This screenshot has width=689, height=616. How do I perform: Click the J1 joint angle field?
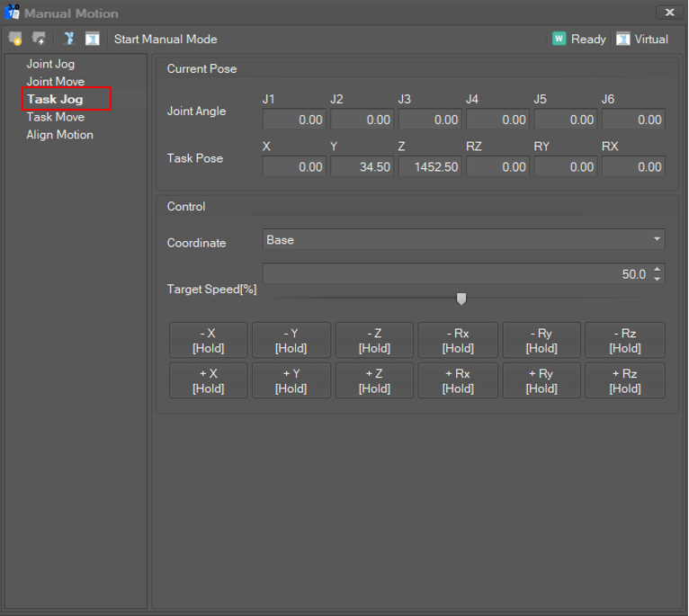[x=294, y=120]
